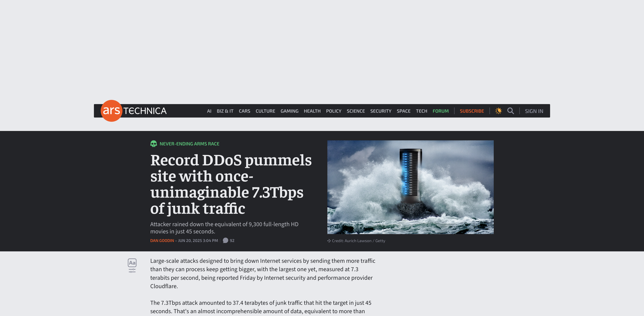644x316 pixels.
Task: Click Sign In
Action: point(534,111)
